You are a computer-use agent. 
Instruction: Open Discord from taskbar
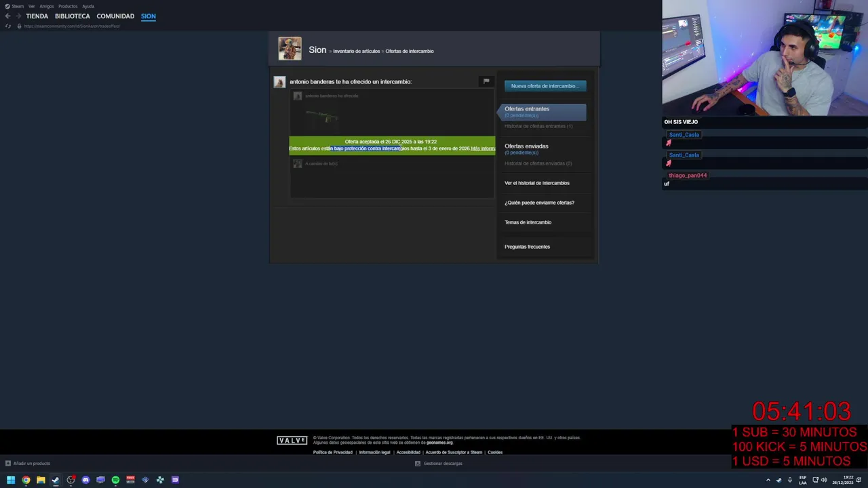85,480
